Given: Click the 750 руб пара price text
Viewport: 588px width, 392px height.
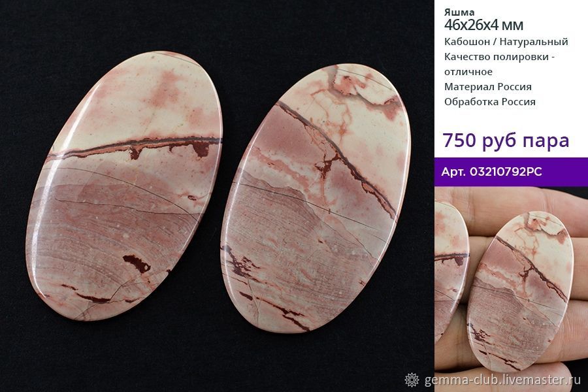Looking at the screenshot, I should (x=506, y=140).
